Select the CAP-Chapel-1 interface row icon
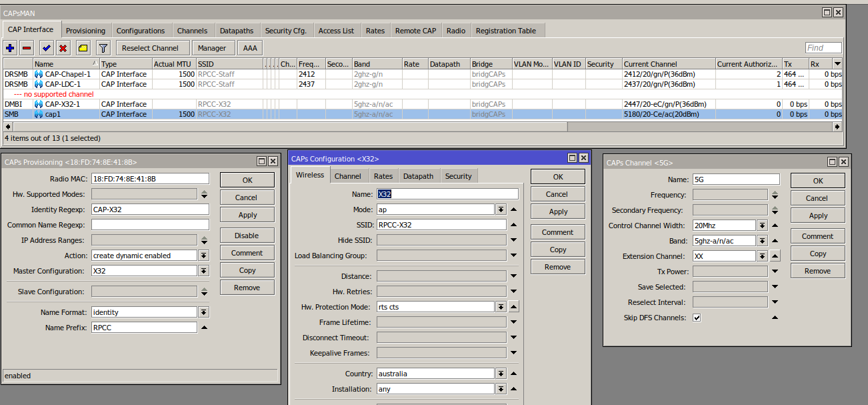 (39, 74)
